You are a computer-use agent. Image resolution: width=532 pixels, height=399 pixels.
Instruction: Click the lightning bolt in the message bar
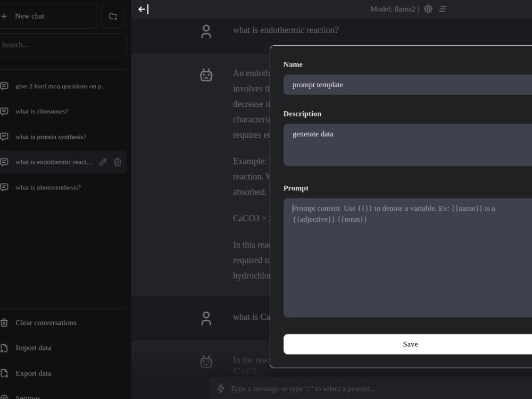(220, 388)
